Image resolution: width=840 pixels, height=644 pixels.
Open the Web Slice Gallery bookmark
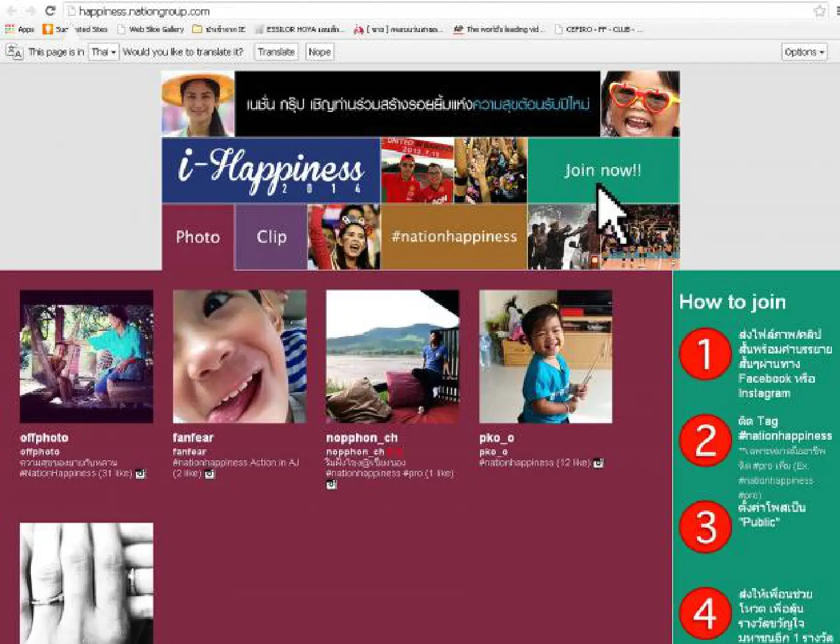150,29
